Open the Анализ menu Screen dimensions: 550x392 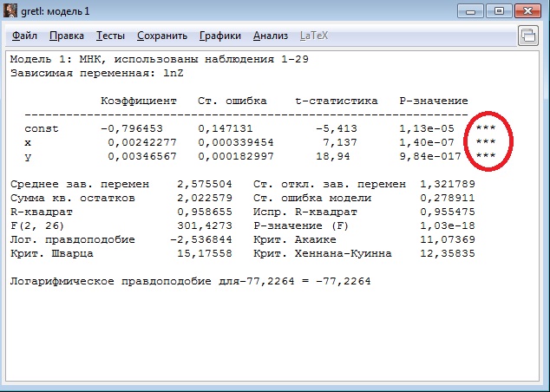271,36
